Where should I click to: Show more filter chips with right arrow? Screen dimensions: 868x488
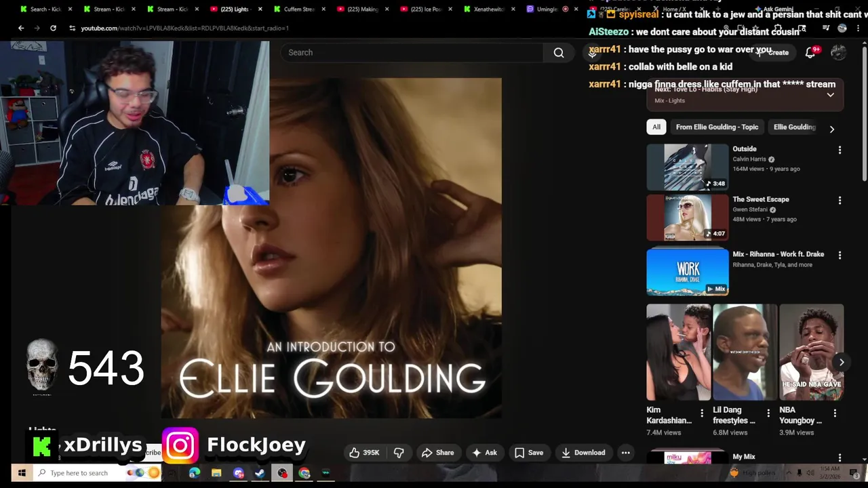click(x=832, y=129)
